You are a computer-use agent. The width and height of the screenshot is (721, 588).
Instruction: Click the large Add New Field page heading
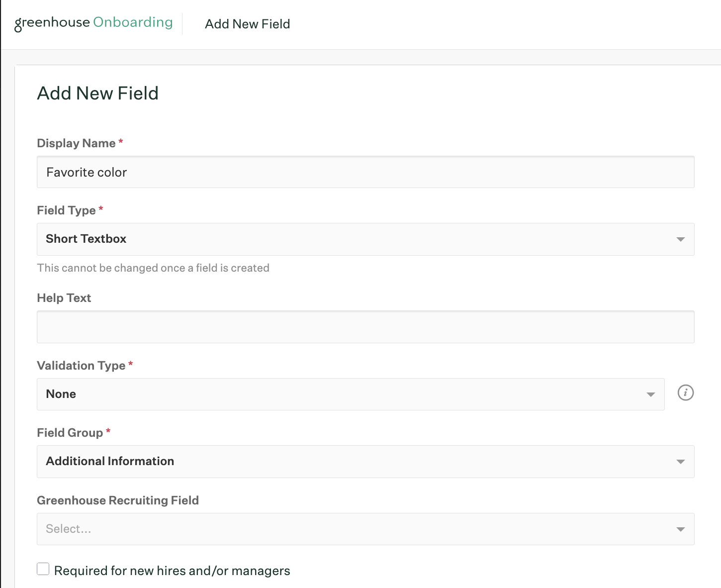pyautogui.click(x=98, y=94)
